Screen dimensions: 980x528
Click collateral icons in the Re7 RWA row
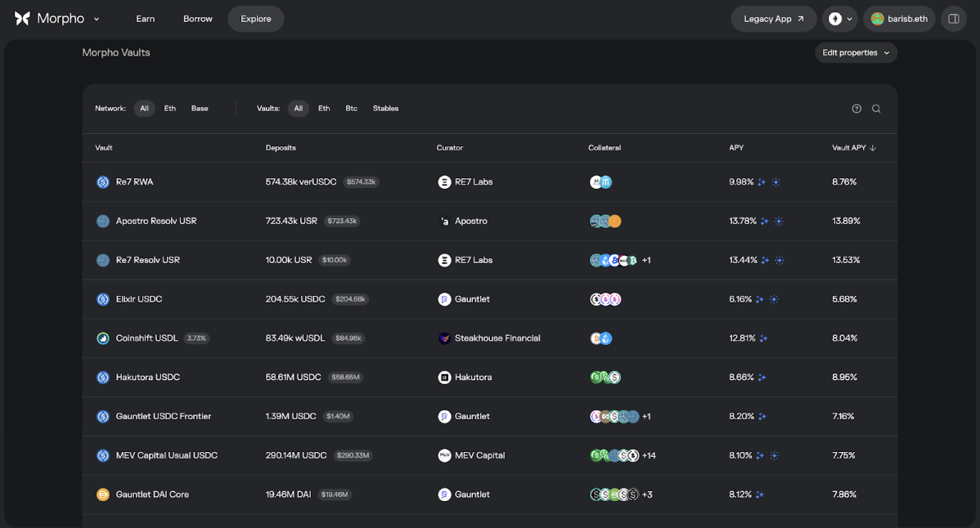coord(600,182)
